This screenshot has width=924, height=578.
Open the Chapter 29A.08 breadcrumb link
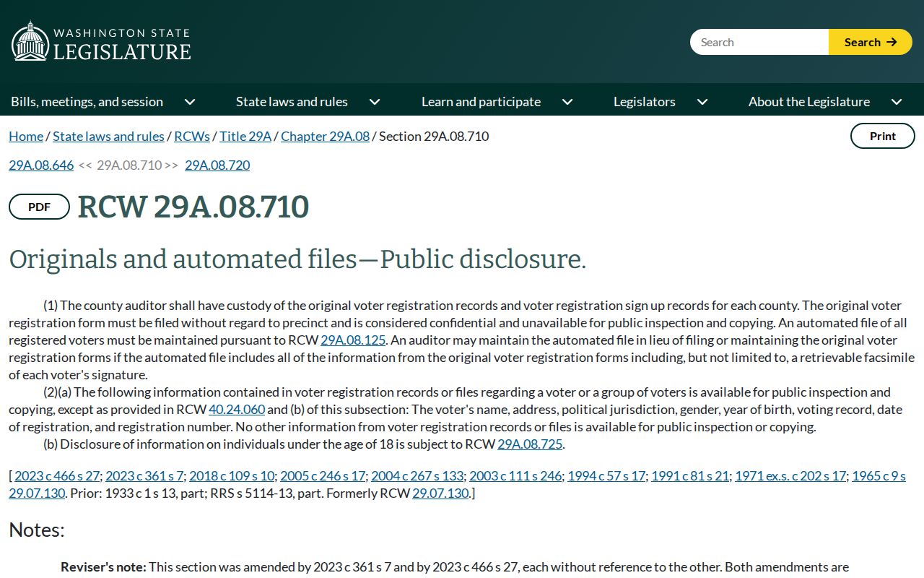tap(325, 136)
